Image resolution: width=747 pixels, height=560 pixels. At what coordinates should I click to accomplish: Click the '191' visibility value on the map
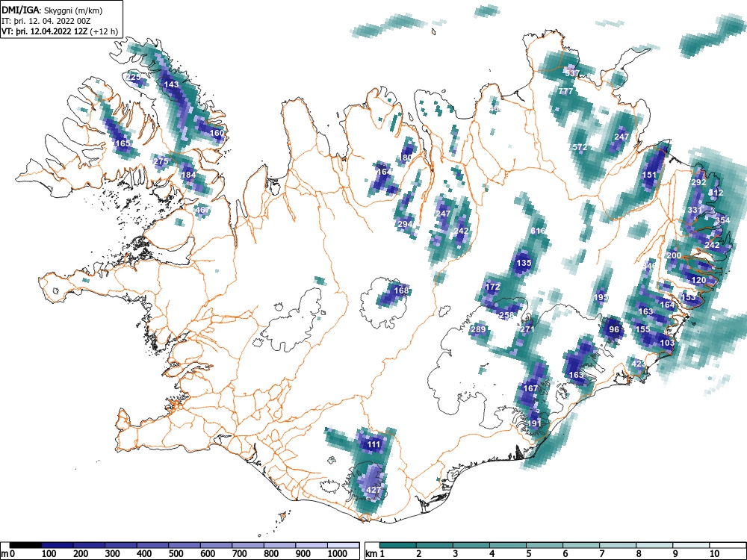coord(535,423)
